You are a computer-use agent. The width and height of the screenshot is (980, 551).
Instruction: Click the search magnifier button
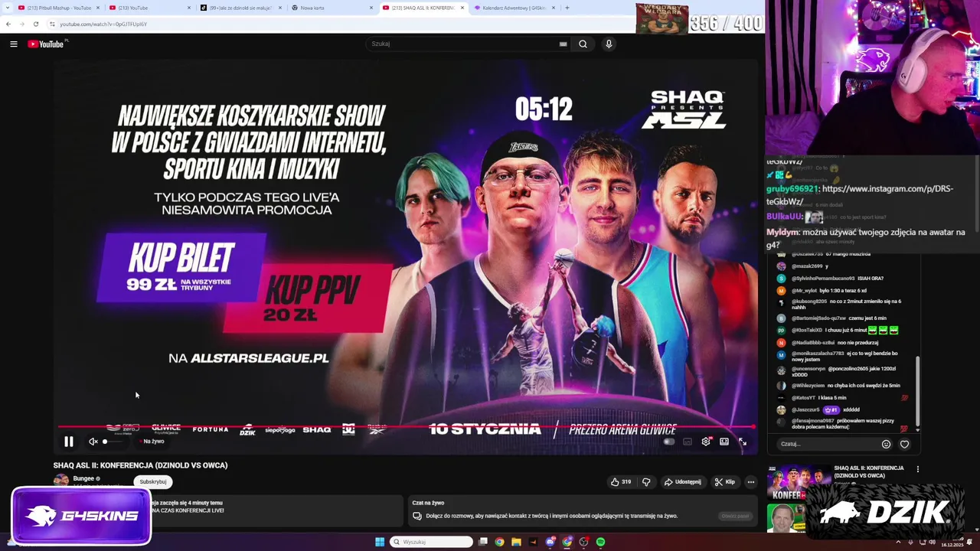[583, 44]
